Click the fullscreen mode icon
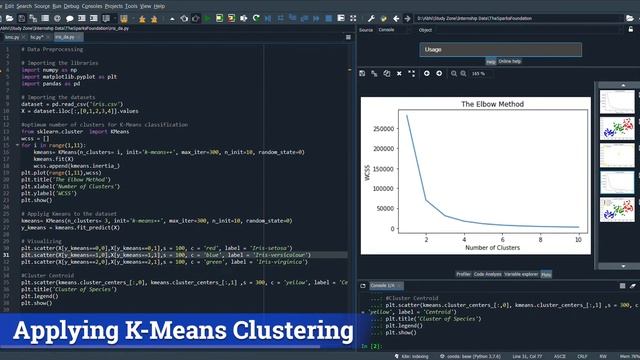 coord(353,18)
